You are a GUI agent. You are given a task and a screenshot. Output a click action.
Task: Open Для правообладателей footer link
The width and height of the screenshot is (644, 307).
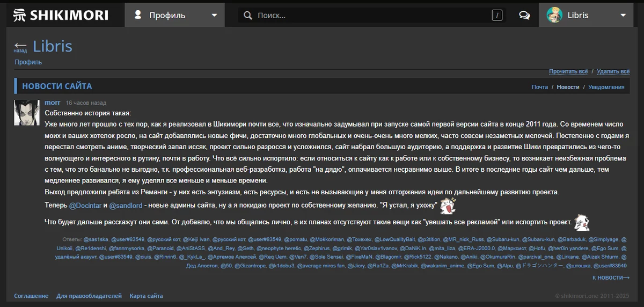click(x=89, y=296)
